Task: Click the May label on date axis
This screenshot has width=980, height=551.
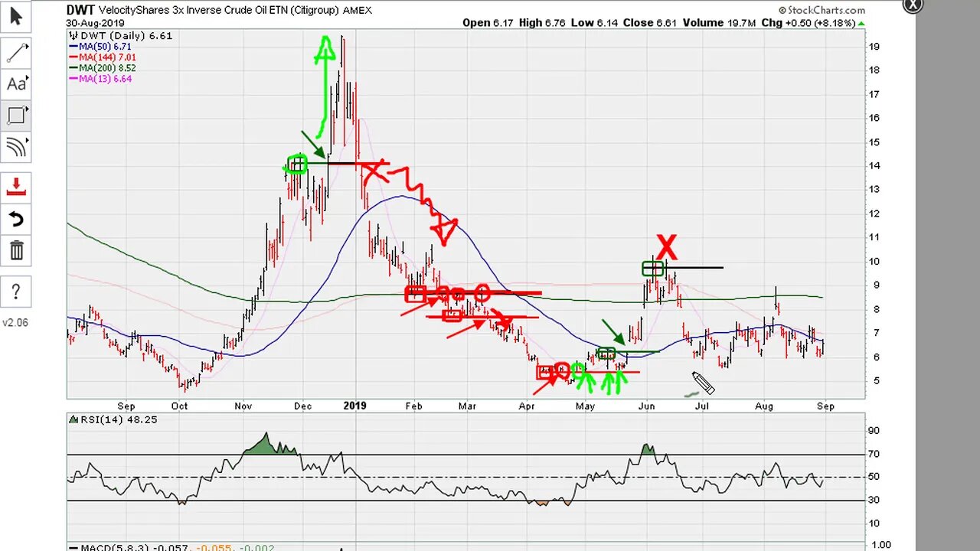Action: coord(586,406)
